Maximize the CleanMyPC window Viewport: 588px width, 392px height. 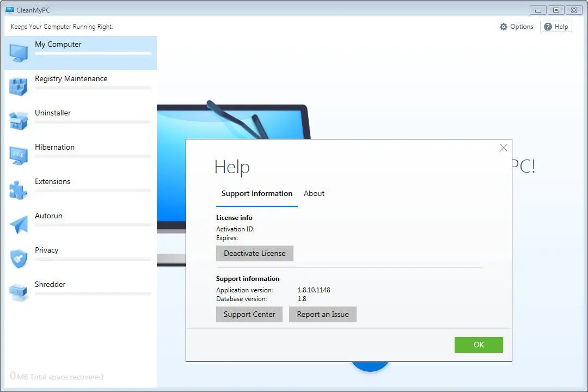tap(556, 10)
